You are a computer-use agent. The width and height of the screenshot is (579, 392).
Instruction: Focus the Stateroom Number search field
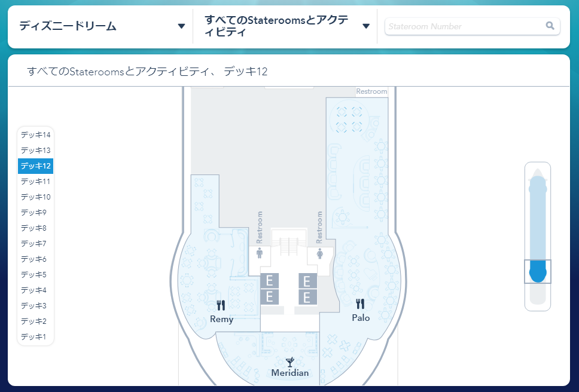473,26
